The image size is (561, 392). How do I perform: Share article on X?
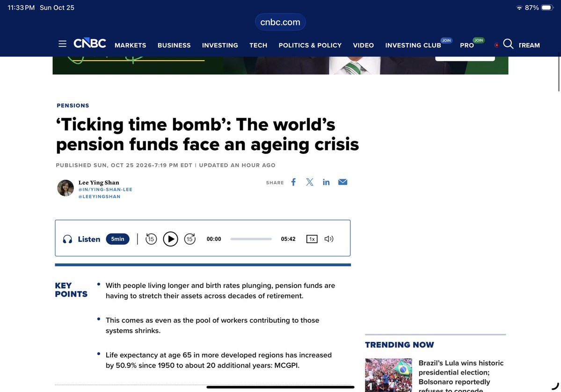point(310,182)
